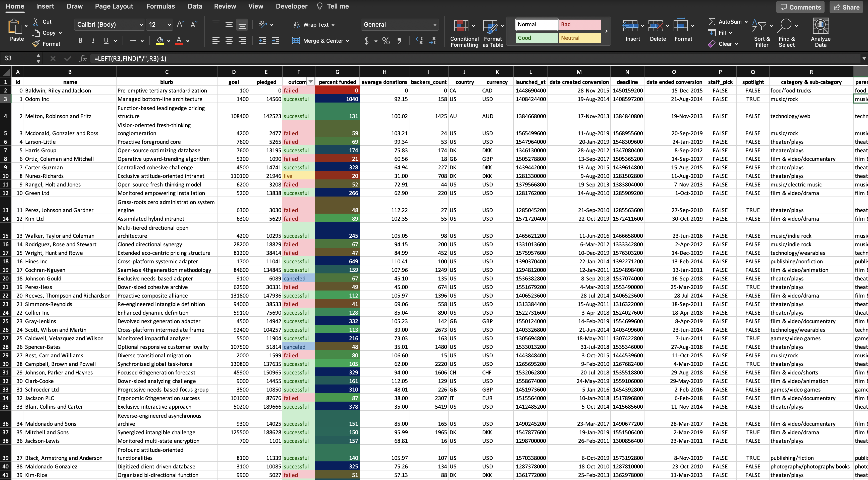The image size is (868, 480).
Task: Open the Developer tab
Action: 291,6
